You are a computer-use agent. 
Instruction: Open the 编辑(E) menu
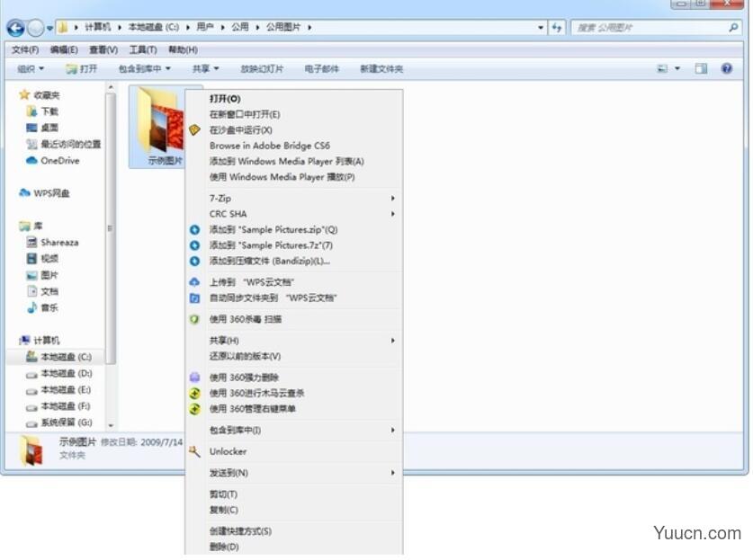tap(64, 50)
